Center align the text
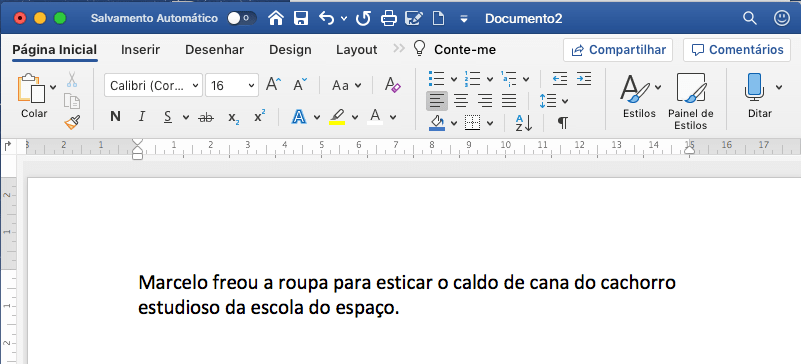The image size is (801, 364). click(x=461, y=101)
